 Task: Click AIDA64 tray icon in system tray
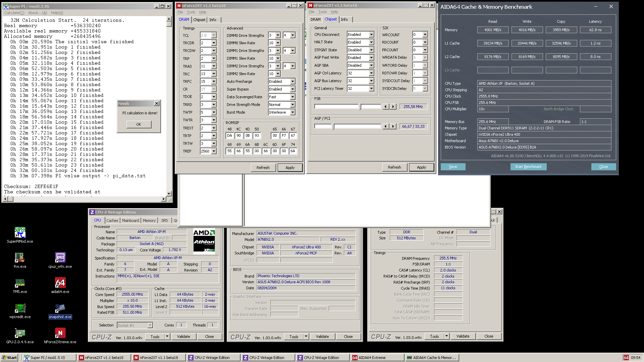click(x=626, y=358)
